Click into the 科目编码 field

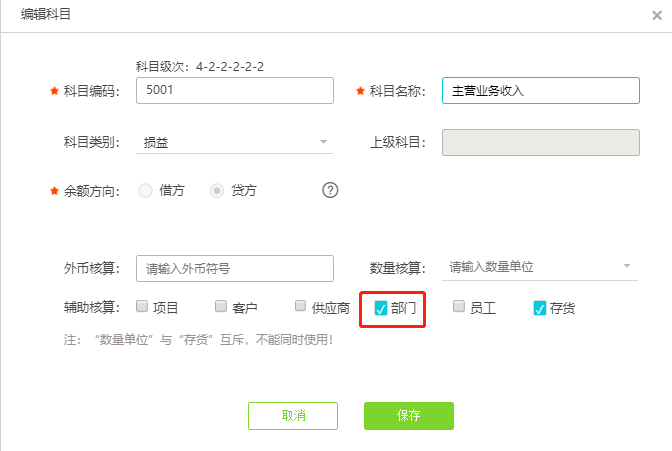click(x=234, y=90)
